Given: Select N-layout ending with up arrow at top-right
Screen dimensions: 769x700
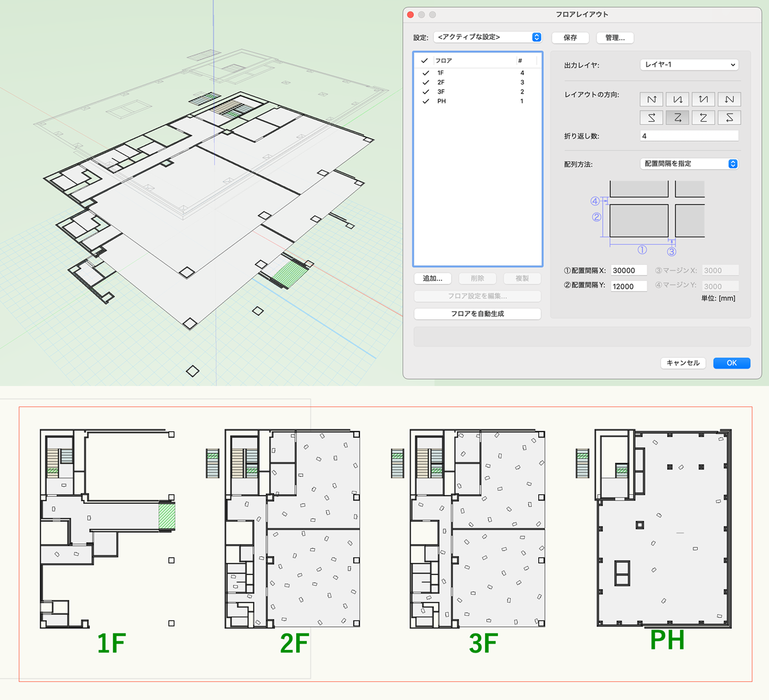Looking at the screenshot, I should (x=651, y=99).
